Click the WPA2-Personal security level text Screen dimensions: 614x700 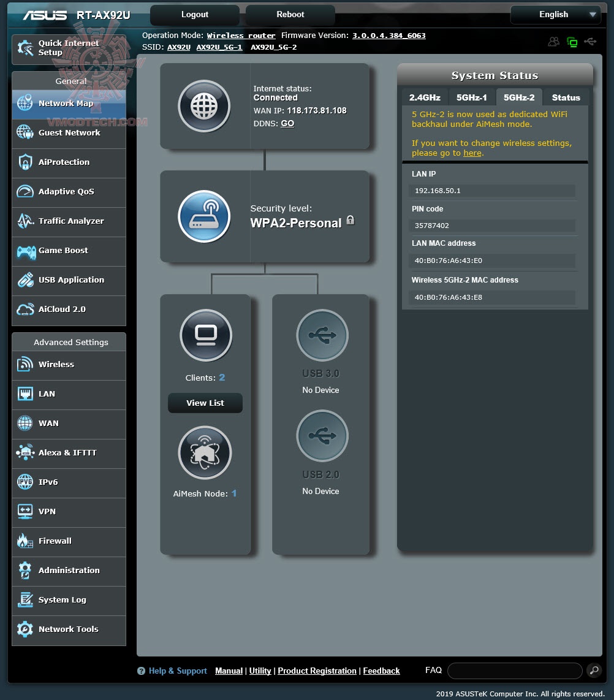click(296, 223)
